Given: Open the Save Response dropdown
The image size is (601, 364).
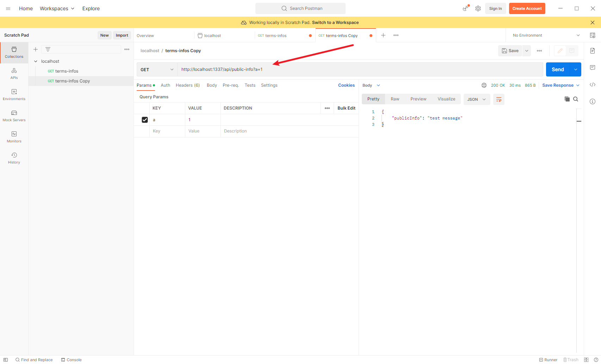Looking at the screenshot, I should tap(561, 85).
